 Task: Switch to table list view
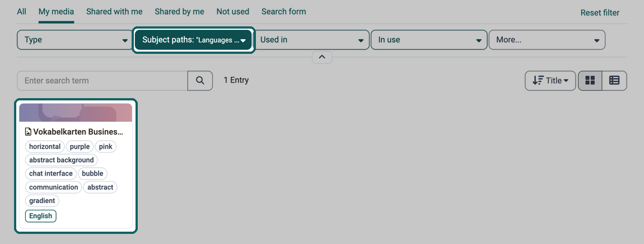tap(614, 81)
